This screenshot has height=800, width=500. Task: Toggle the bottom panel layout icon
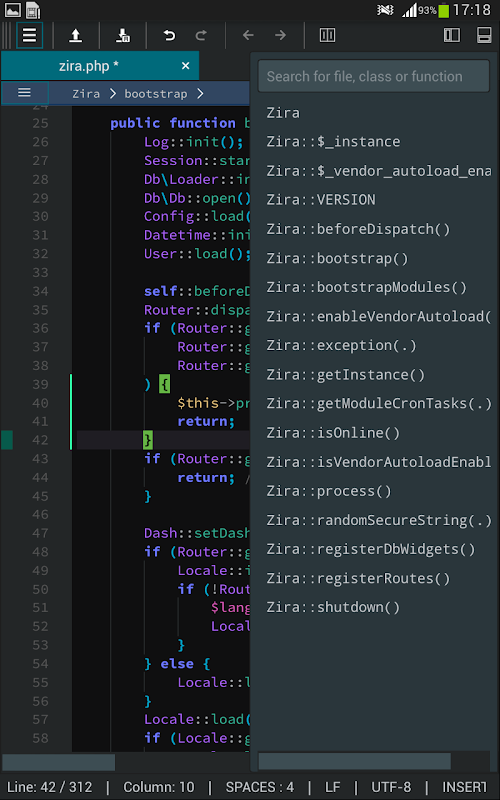(x=484, y=35)
